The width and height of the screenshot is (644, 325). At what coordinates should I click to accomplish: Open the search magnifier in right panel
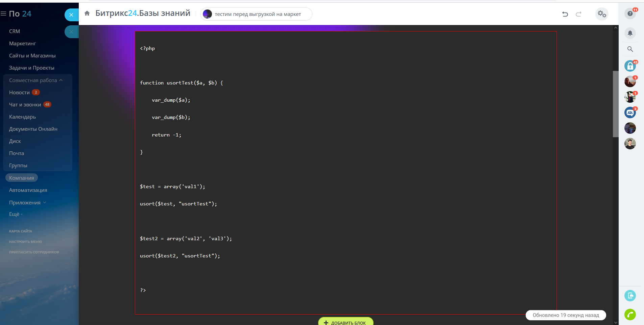630,49
